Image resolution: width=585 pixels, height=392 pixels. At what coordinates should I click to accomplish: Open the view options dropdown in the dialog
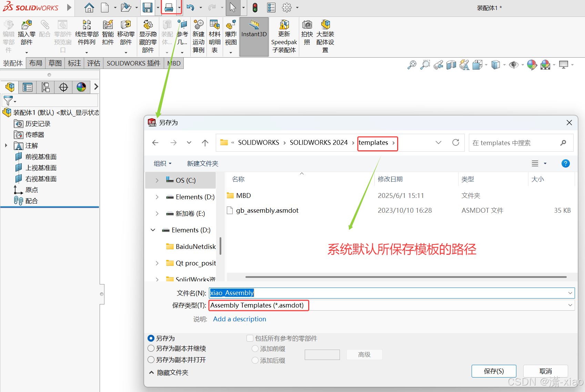(545, 163)
